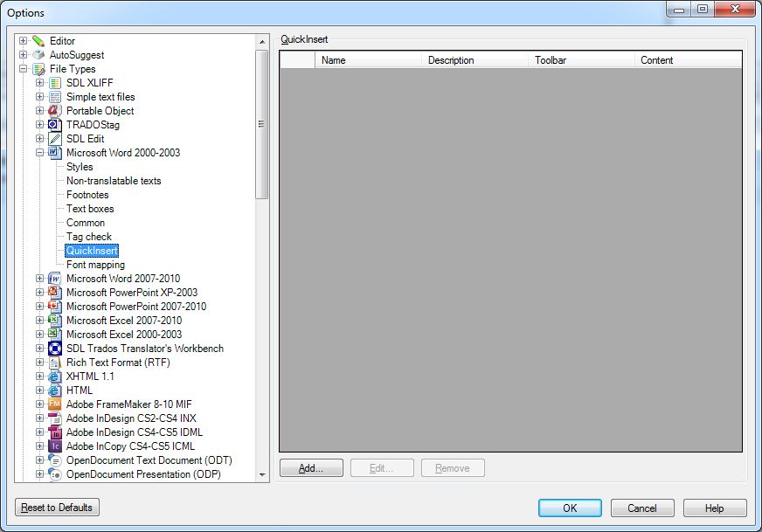Click the Remove button
The height and width of the screenshot is (532, 762).
tap(453, 468)
